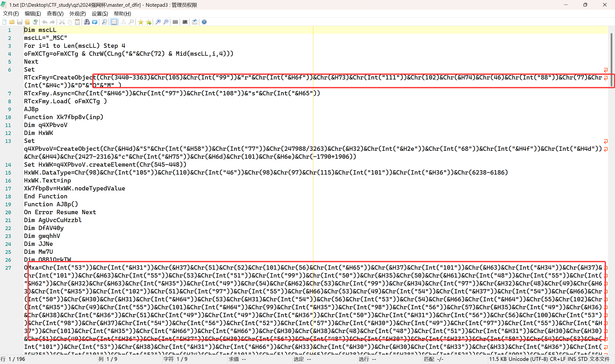Open a file using the folder icon
This screenshot has height=364, width=615.
pos(12,22)
